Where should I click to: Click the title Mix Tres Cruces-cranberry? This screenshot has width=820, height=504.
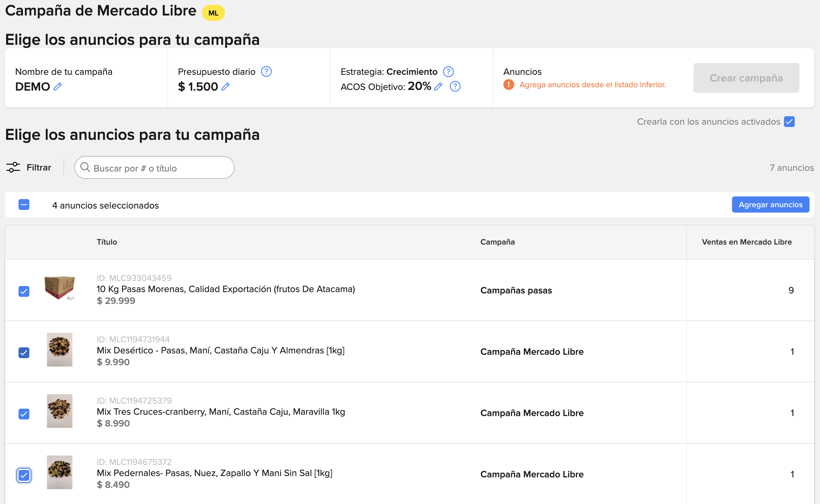(x=221, y=412)
